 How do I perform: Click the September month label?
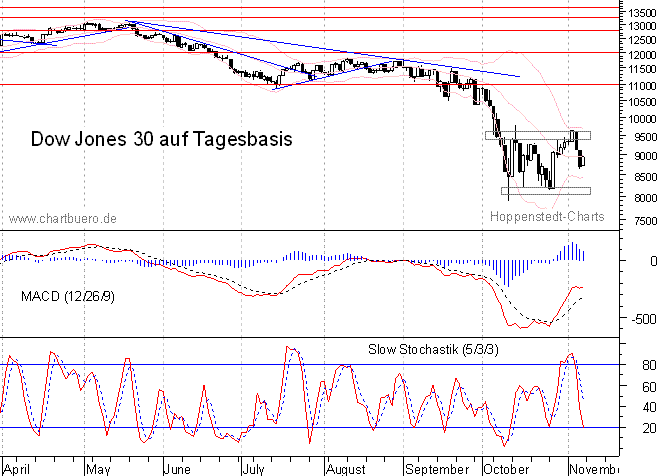[x=437, y=469]
